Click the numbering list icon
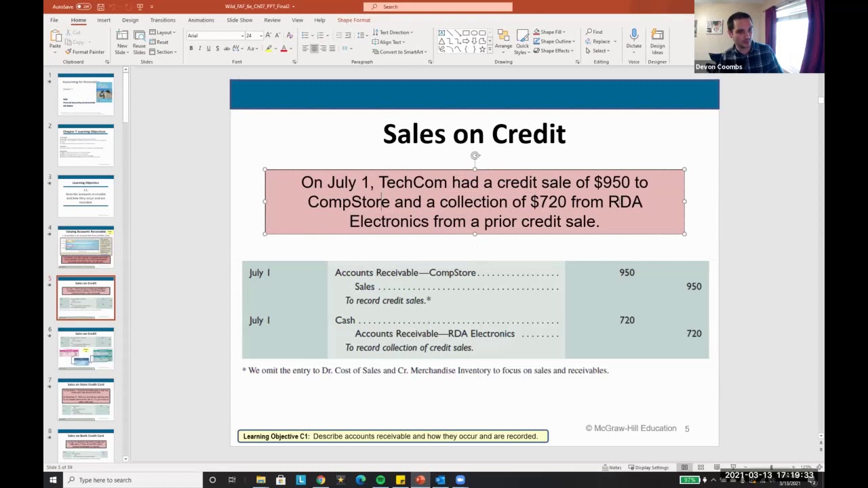The image size is (868, 488). (319, 35)
